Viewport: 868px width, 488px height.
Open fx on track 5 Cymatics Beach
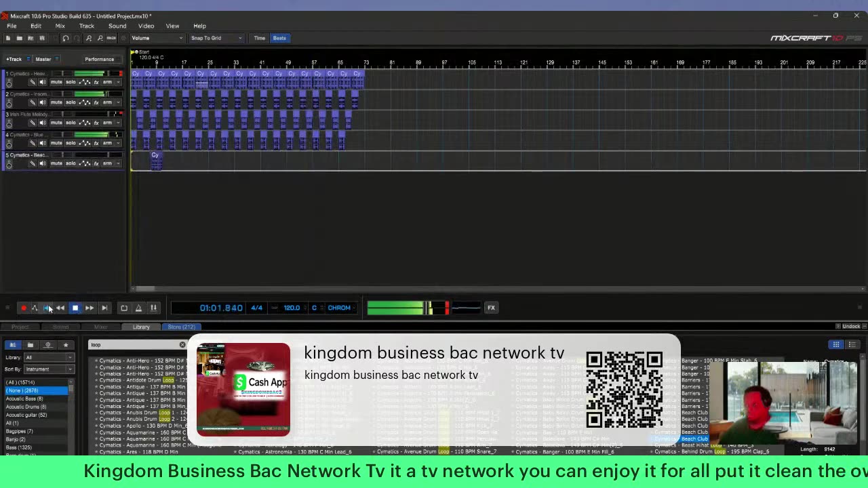pos(96,163)
